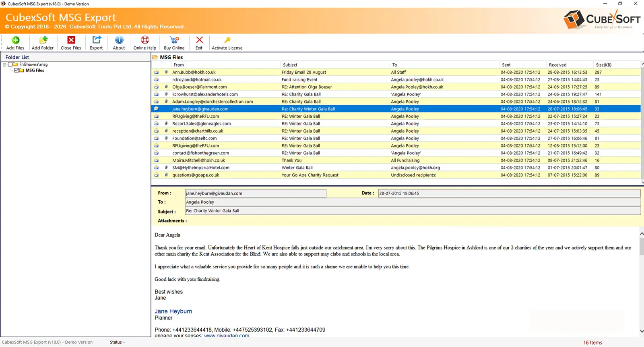Click the 16 Items status bar count
Image resolution: width=644 pixels, height=347 pixels.
click(x=592, y=343)
